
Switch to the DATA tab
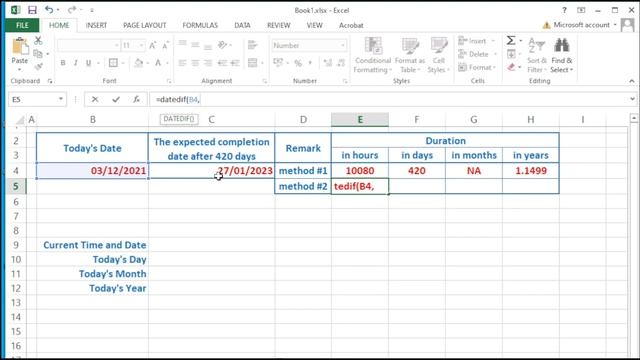click(242, 25)
